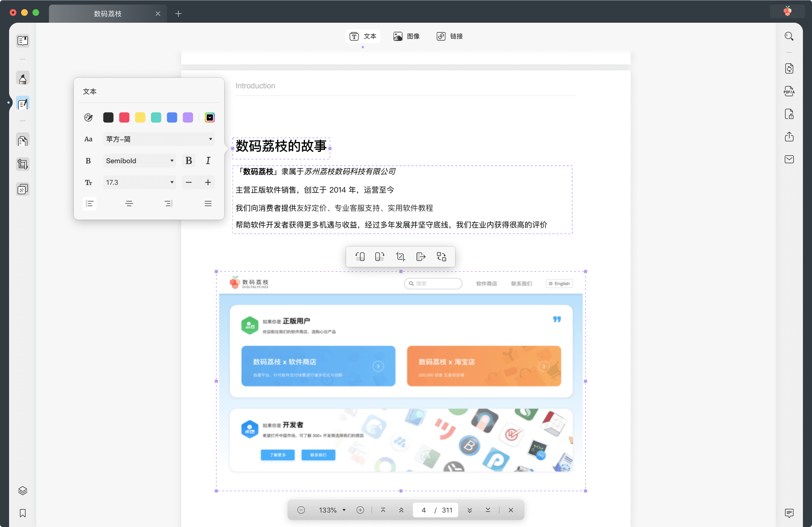Toggle italic formatting in text panel
This screenshot has width=812, height=527.
208,160
